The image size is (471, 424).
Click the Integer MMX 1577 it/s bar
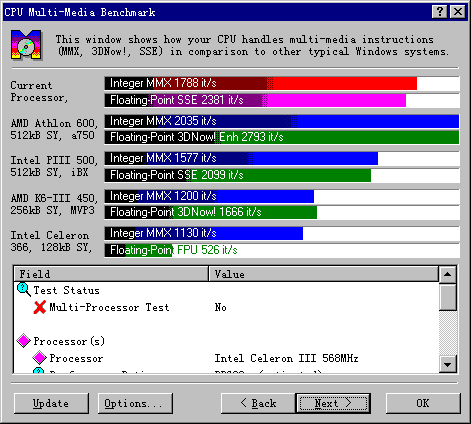(x=241, y=158)
